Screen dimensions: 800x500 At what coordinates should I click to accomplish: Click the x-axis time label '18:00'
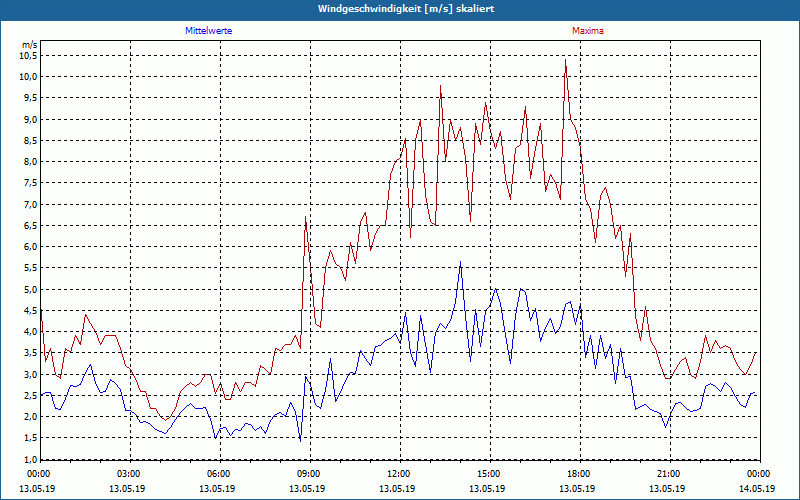click(577, 474)
